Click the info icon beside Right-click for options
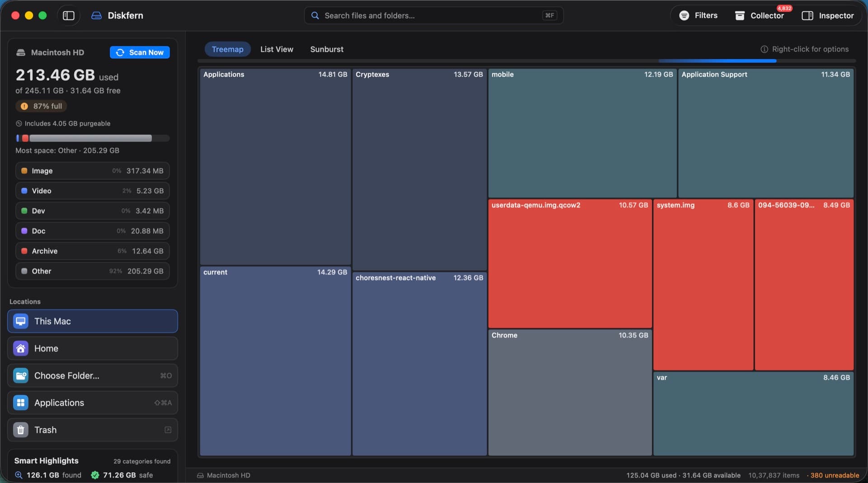The height and width of the screenshot is (483, 868). pyautogui.click(x=764, y=49)
